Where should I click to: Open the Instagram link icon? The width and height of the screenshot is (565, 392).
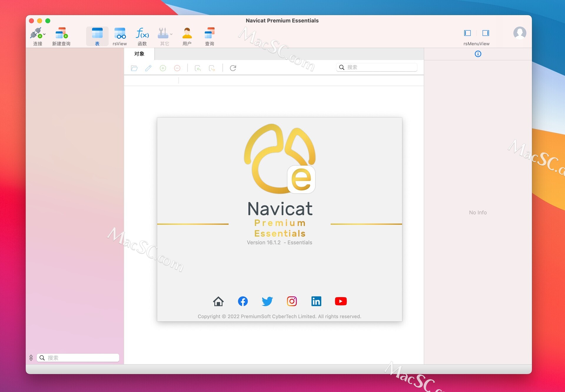click(x=292, y=301)
